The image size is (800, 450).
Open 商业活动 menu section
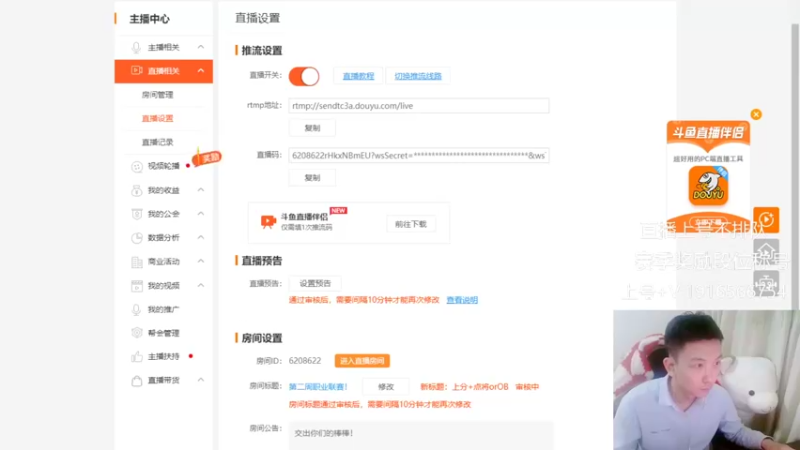[x=164, y=262]
